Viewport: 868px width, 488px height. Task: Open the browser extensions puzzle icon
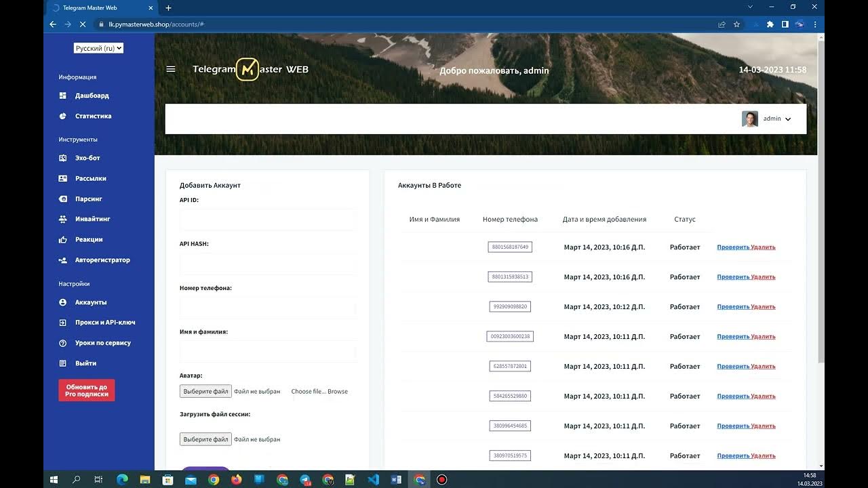coord(770,24)
